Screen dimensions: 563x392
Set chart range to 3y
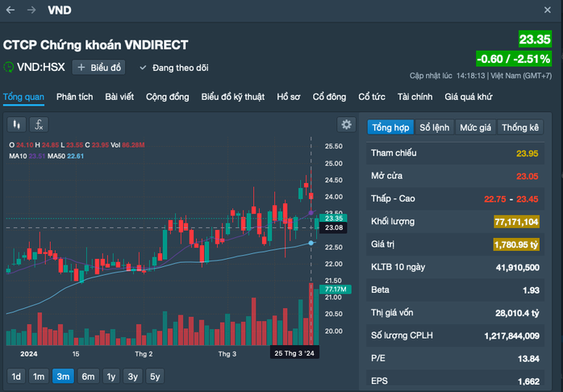[x=133, y=377]
